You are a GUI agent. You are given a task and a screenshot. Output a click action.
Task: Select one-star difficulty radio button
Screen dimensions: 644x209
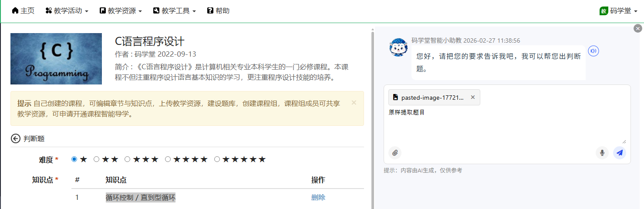tap(74, 159)
